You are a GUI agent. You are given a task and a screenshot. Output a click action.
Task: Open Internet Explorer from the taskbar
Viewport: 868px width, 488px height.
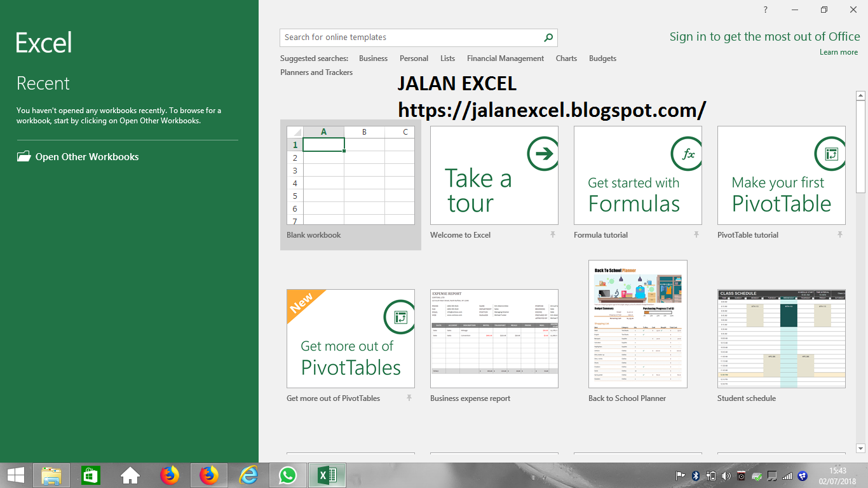[x=248, y=475]
